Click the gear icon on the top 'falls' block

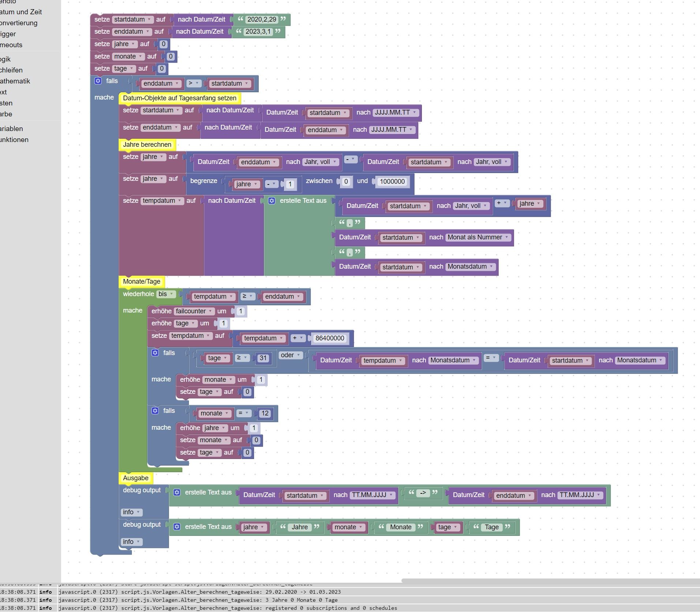click(98, 81)
